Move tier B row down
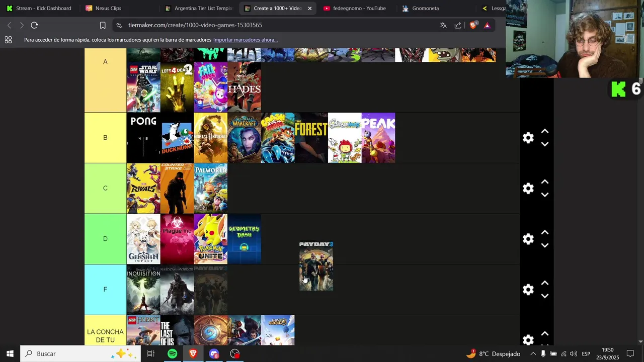The width and height of the screenshot is (644, 362). (544, 144)
